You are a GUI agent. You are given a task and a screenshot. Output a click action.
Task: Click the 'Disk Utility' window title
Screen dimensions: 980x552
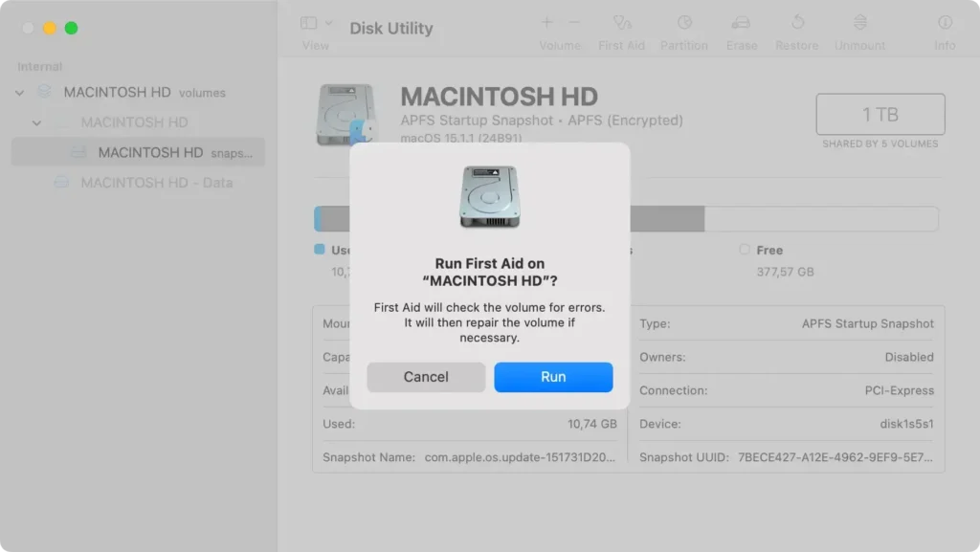(391, 28)
